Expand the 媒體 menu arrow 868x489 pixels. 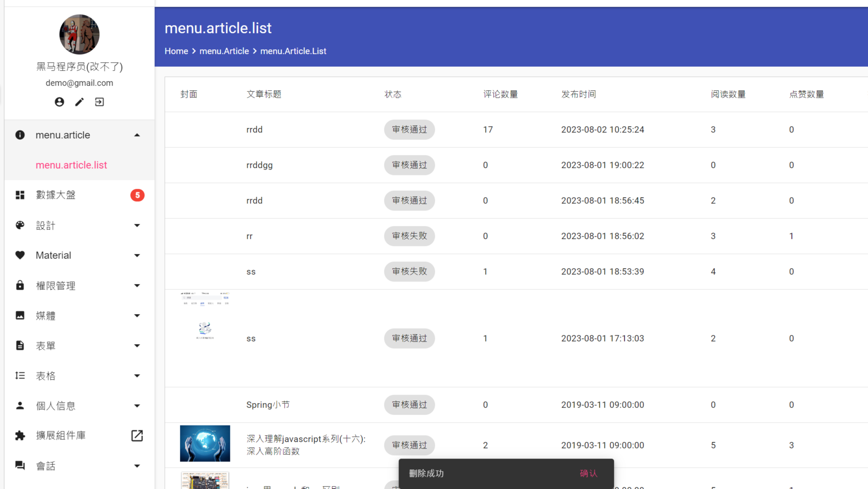coord(137,315)
